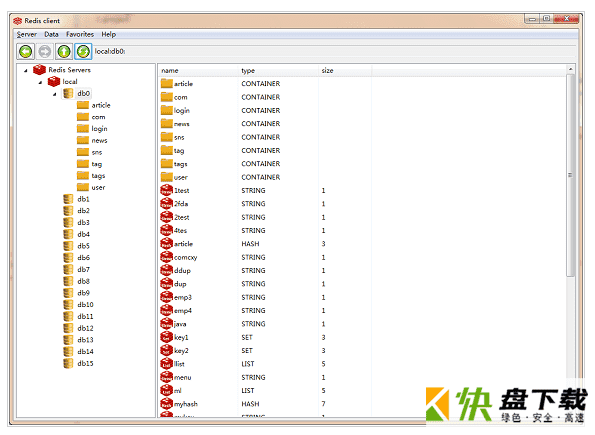The width and height of the screenshot is (595, 435).
Task: Select the login container folder icon in list
Action: [x=167, y=110]
